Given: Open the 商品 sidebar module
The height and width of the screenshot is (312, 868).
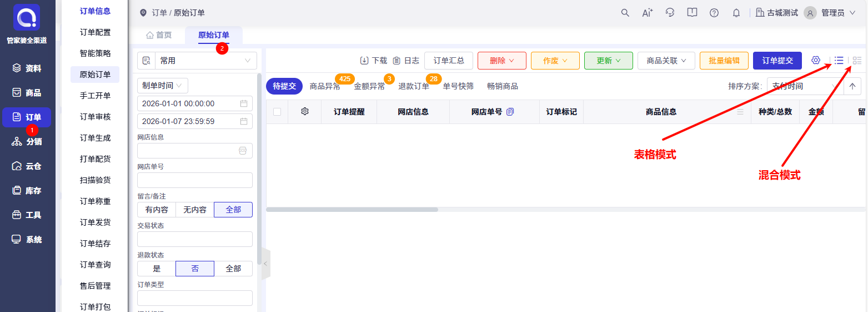Looking at the screenshot, I should coord(27,93).
